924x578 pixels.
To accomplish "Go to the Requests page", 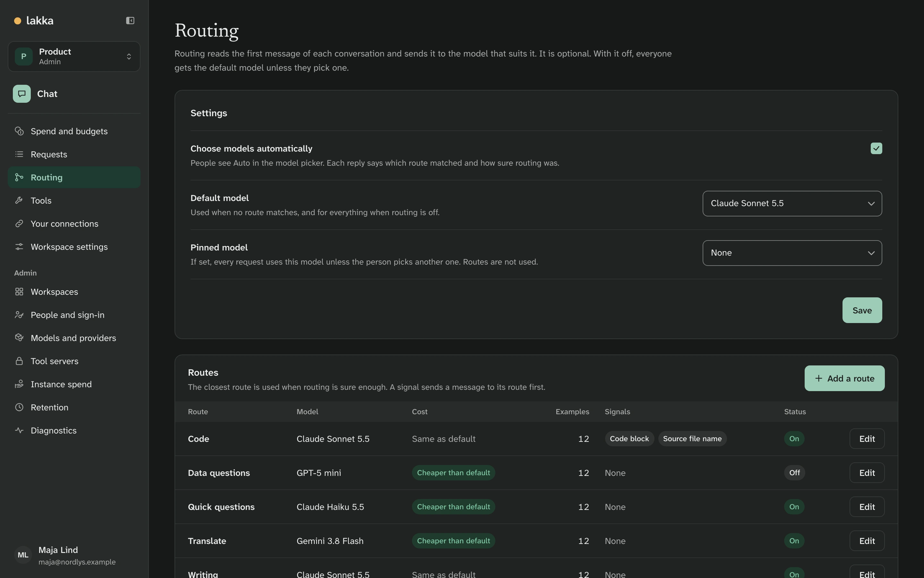I will 74,154.
